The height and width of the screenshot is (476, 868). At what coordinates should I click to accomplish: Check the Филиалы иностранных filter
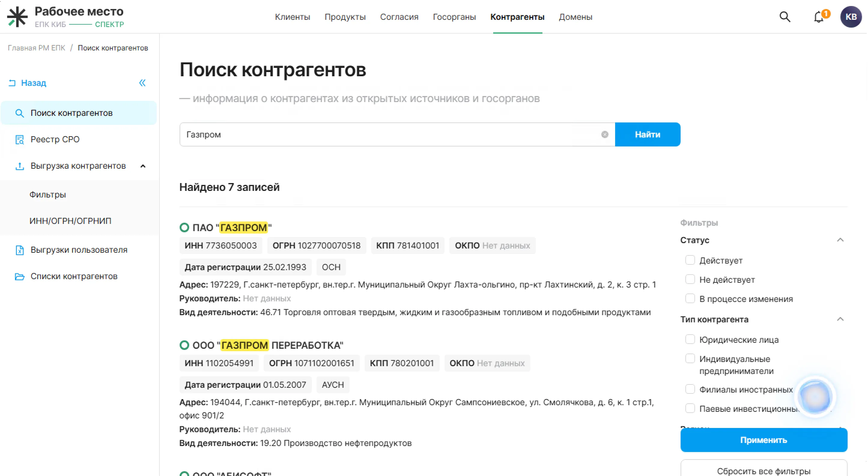pyautogui.click(x=690, y=389)
